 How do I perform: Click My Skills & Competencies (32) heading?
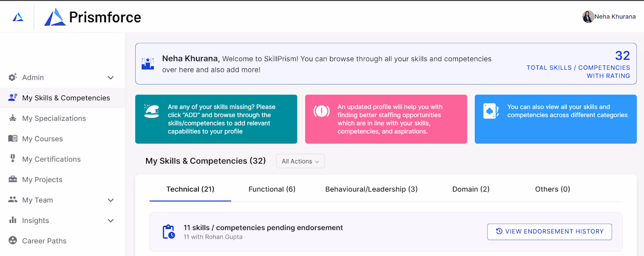coord(206,161)
